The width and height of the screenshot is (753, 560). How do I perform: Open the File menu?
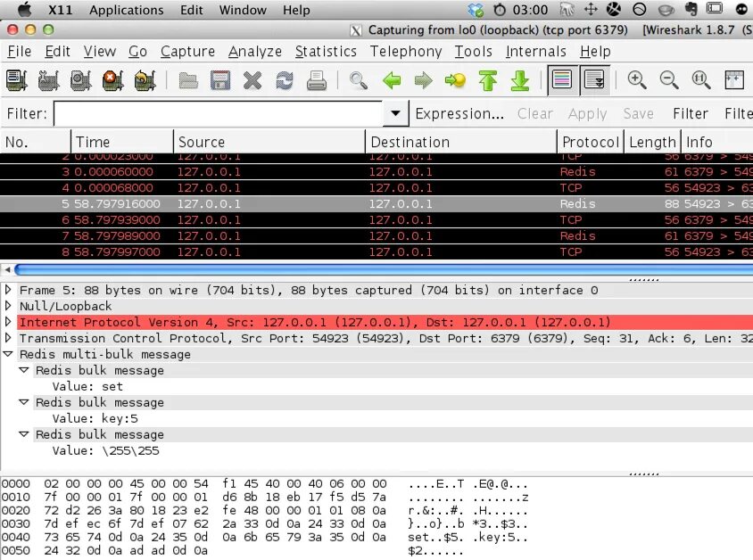point(20,52)
